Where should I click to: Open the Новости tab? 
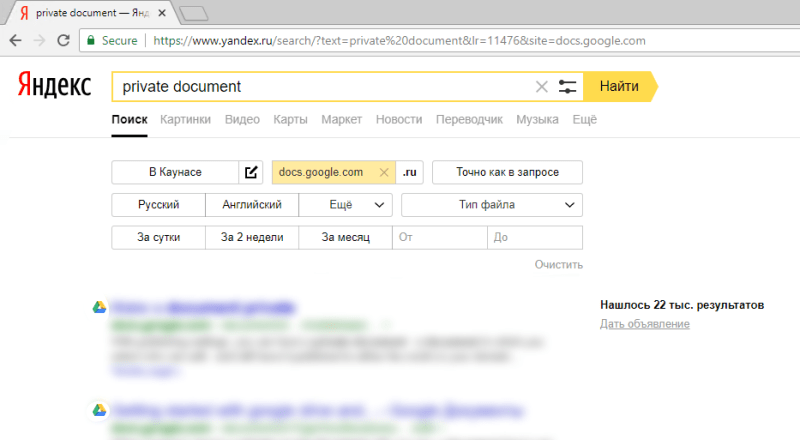pyautogui.click(x=399, y=120)
